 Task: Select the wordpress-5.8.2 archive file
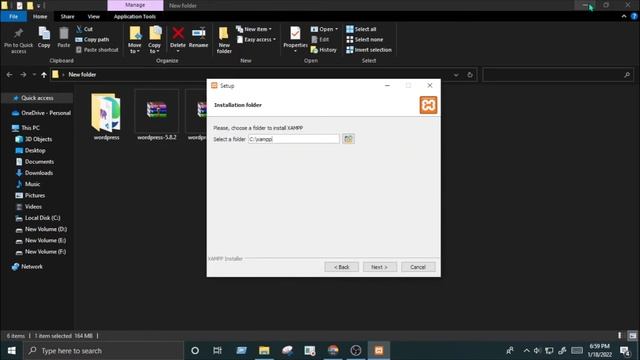[x=157, y=116]
